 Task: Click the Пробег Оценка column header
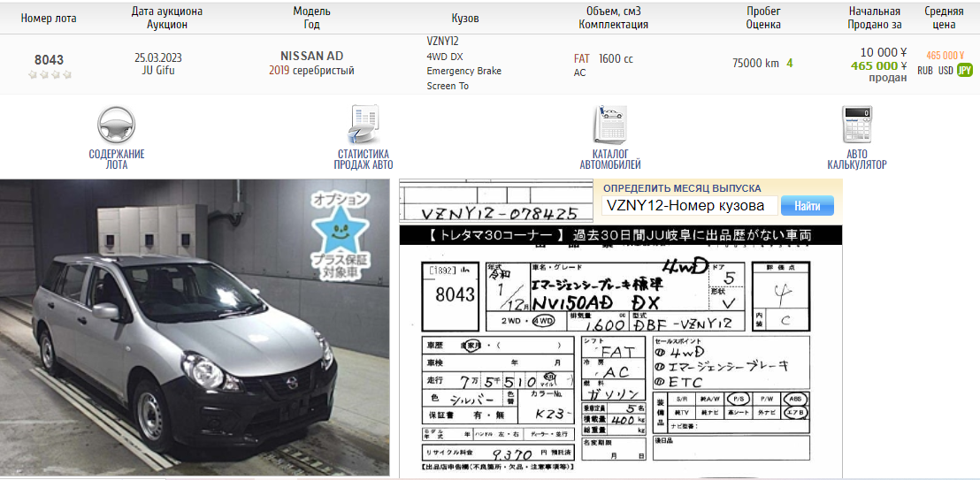click(x=764, y=19)
